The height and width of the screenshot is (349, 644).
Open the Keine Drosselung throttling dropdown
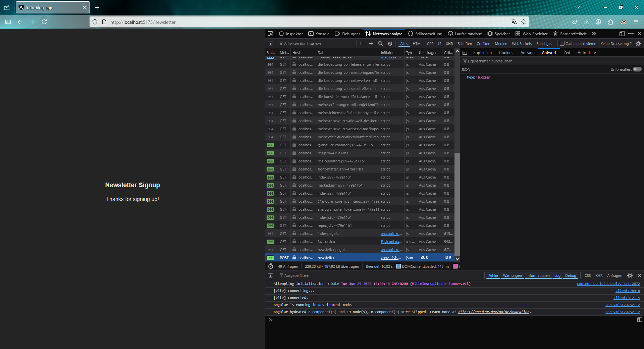[x=616, y=44]
